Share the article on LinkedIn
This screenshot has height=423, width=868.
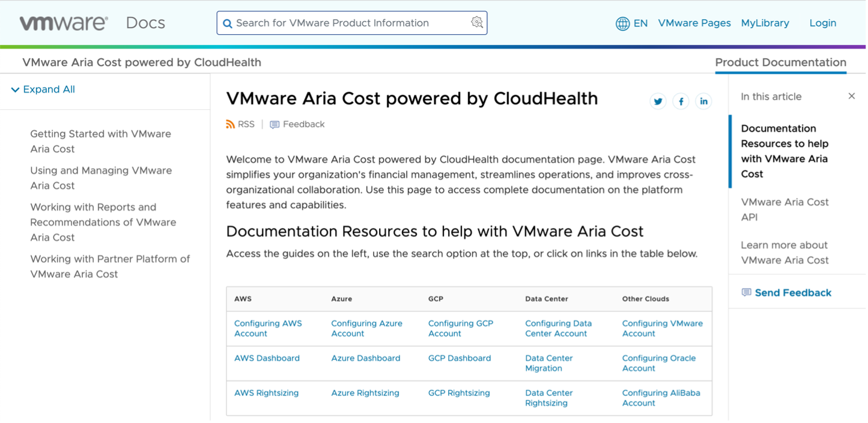click(x=703, y=101)
